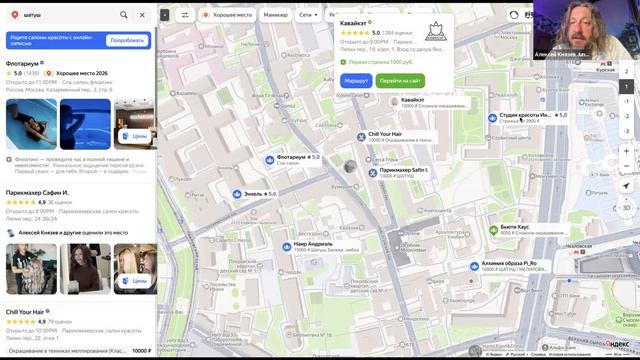Select the 'Маникюр' filter chip

click(276, 15)
